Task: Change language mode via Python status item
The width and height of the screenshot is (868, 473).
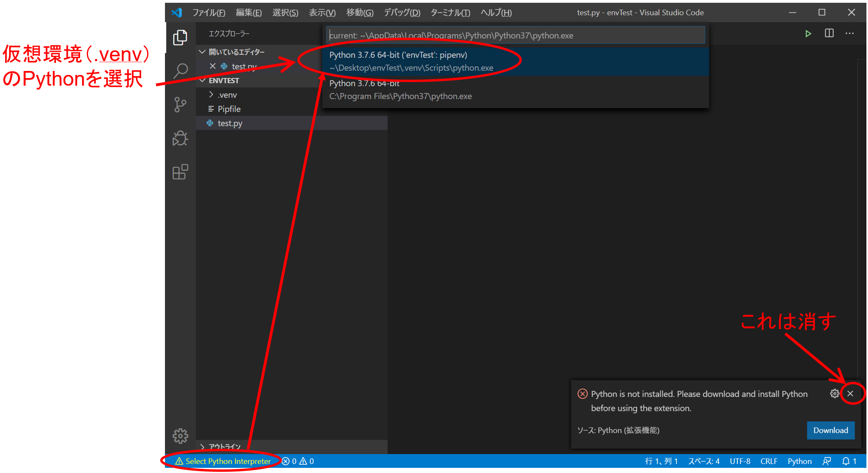Action: [x=799, y=461]
